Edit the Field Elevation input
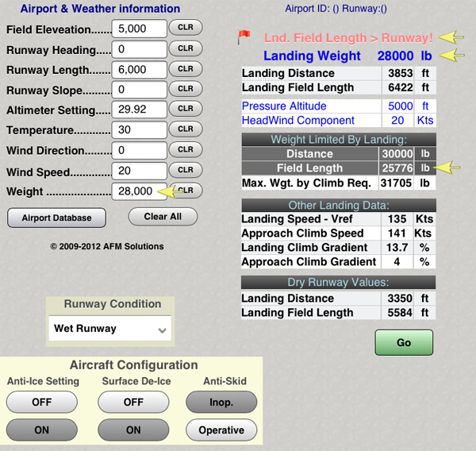Viewport: 476px width, 451px height. [140, 29]
